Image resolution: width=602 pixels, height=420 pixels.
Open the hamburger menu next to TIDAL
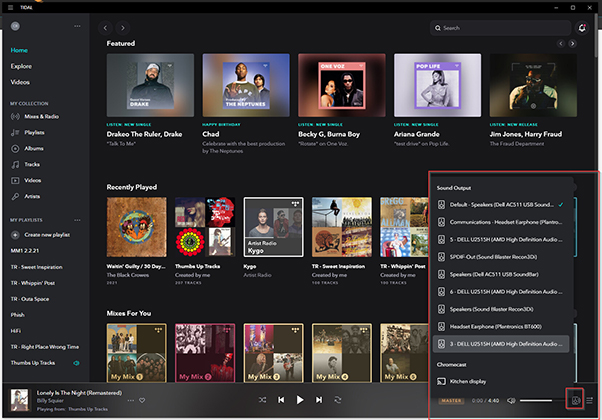point(10,7)
